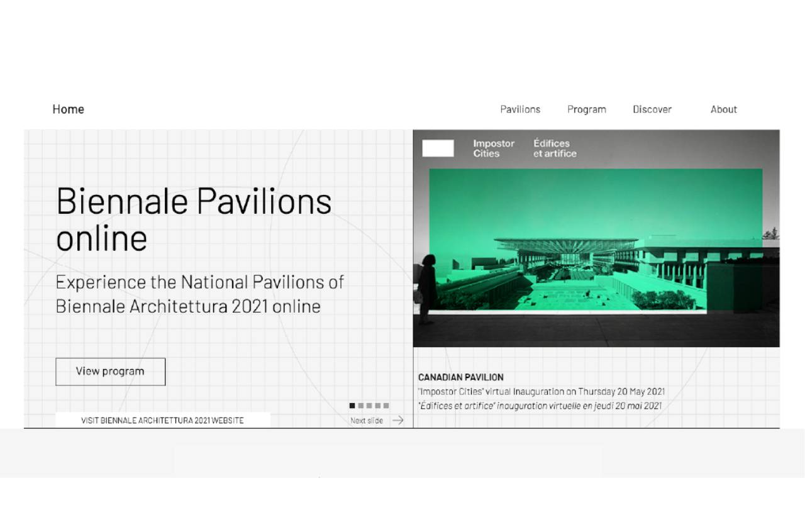This screenshot has height=532, width=805.
Task: Open the Pavilions menu
Action: click(x=520, y=109)
